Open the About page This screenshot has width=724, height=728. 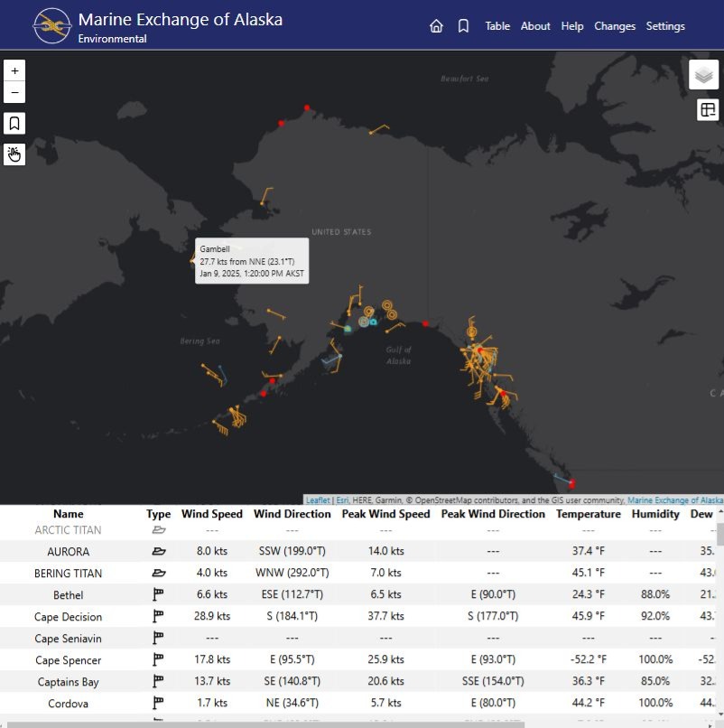tap(535, 26)
